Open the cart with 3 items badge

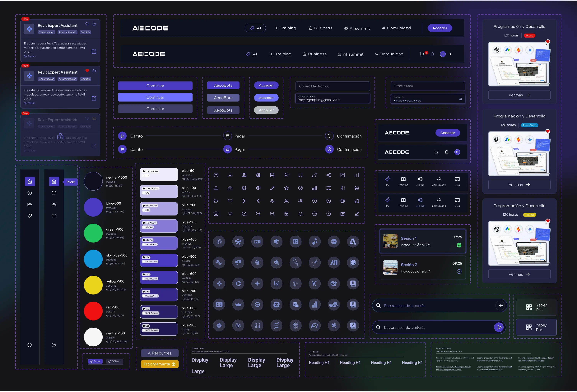(x=422, y=54)
